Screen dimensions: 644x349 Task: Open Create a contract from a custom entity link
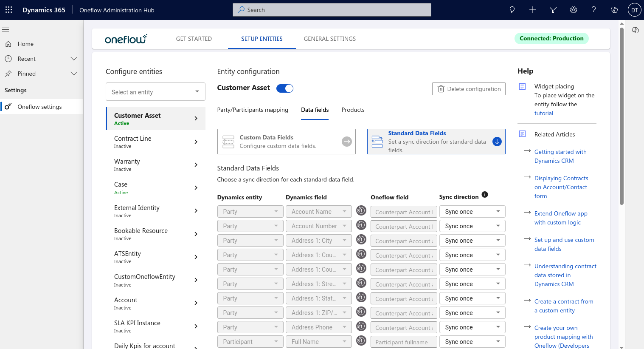(x=564, y=306)
